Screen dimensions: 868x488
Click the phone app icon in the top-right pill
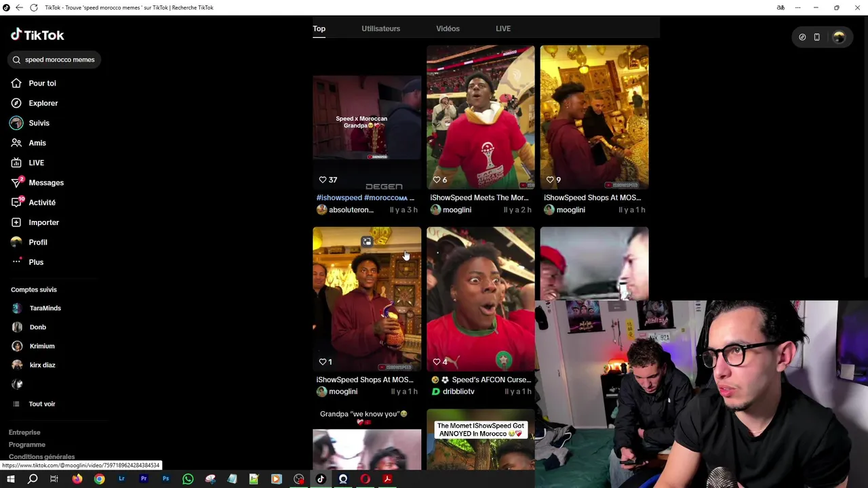coord(816,37)
